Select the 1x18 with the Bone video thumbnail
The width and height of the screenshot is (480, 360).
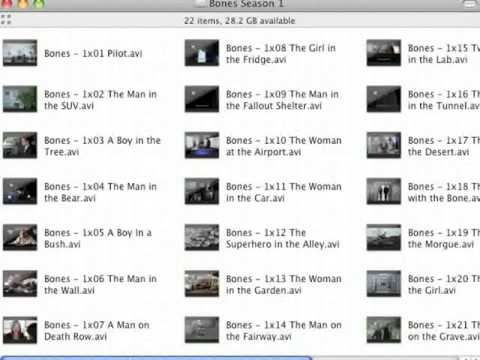[384, 191]
